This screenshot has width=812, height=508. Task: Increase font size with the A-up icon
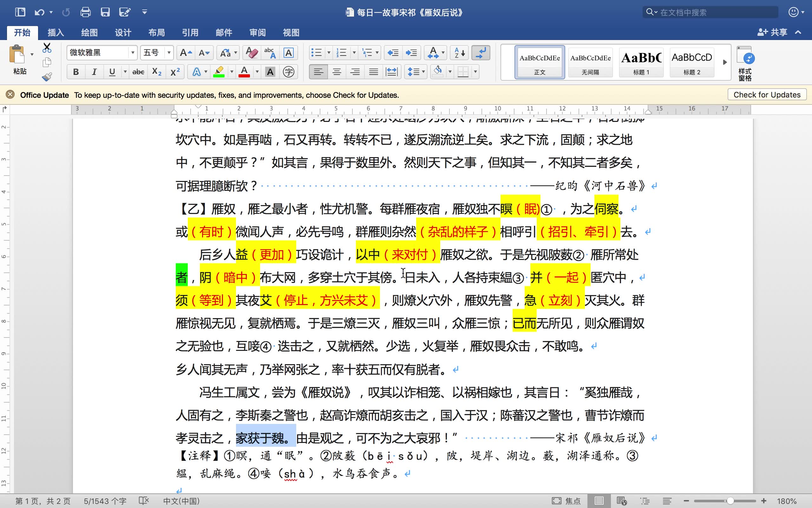(x=186, y=53)
